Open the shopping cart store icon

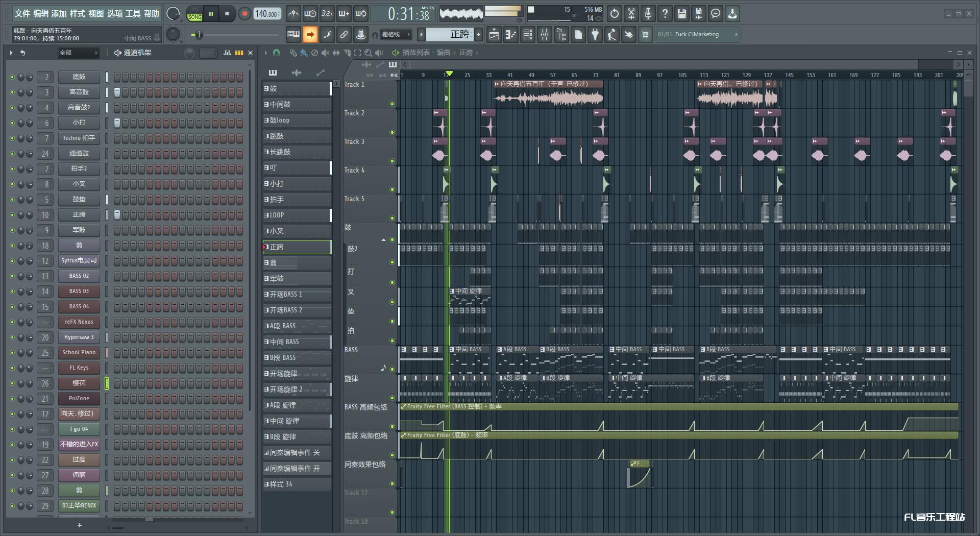pyautogui.click(x=646, y=35)
